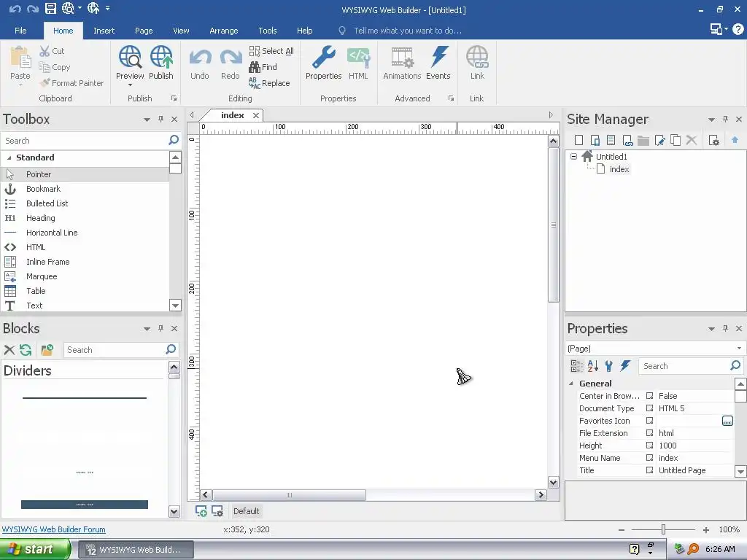
Task: Activate the Format Painter tool
Action: (x=72, y=83)
